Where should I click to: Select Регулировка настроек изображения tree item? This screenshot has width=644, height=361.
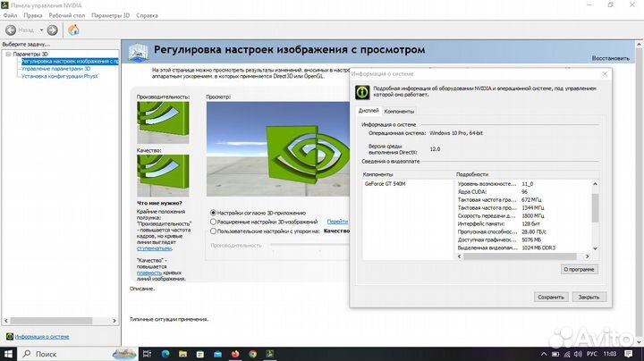click(x=70, y=61)
